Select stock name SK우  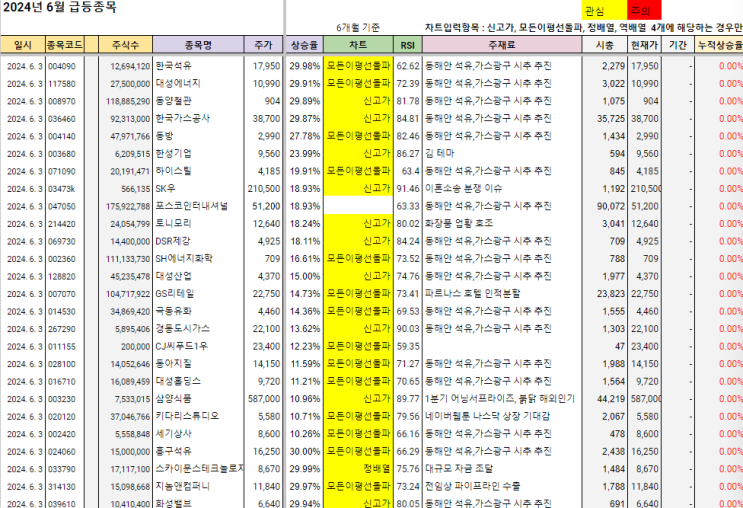(x=165, y=189)
